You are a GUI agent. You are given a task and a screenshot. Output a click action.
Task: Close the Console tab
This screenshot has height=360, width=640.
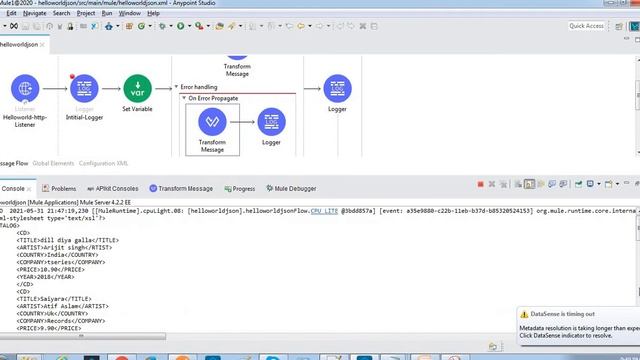click(x=29, y=189)
